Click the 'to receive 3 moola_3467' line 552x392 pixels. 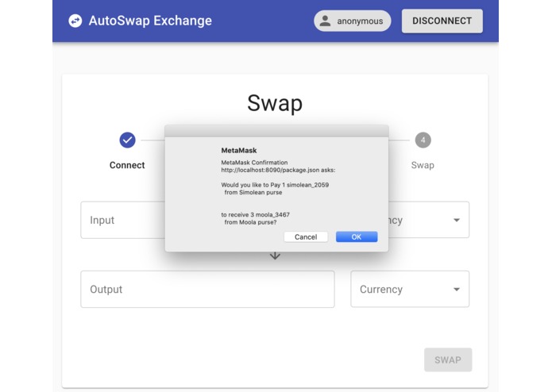pos(255,214)
